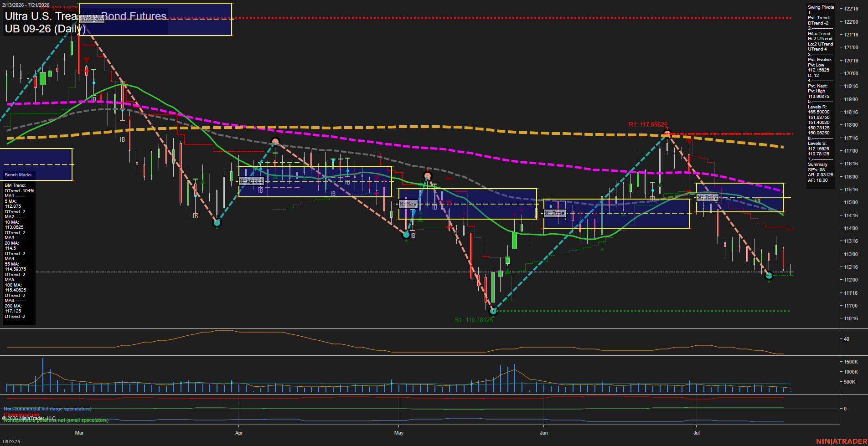Click the Mar label on the time axis

(79, 433)
